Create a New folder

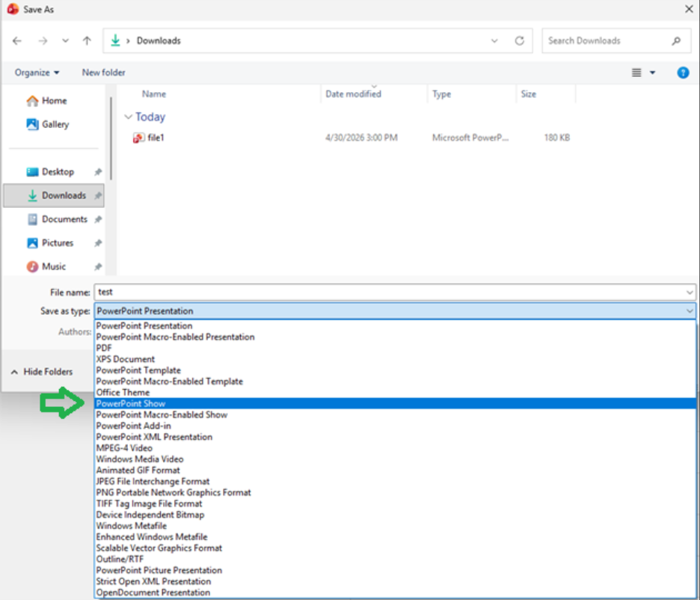[103, 73]
